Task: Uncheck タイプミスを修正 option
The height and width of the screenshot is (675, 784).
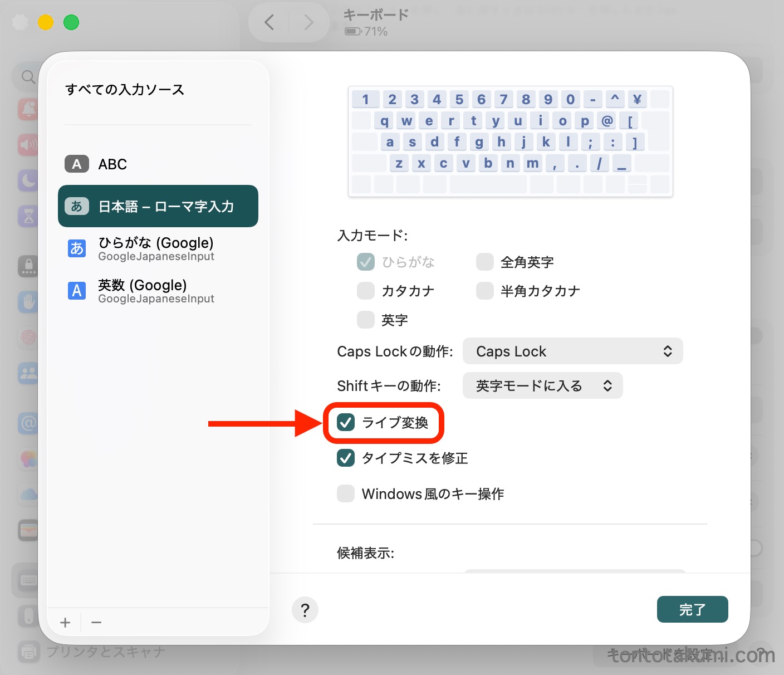Action: coord(346,458)
